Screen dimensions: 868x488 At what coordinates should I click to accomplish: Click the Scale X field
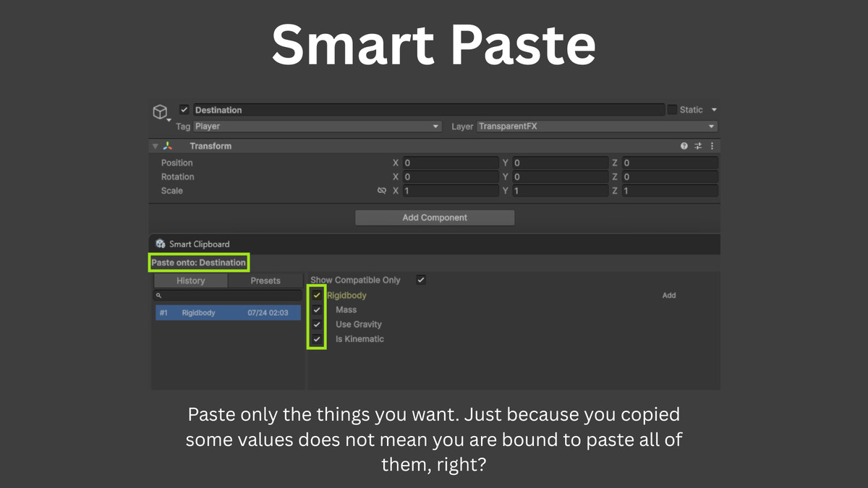[451, 191]
